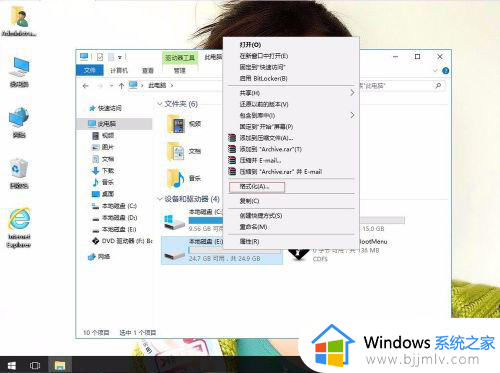Select the 文档 folder icon in main pane
The width and height of the screenshot is (500, 373).
click(x=176, y=151)
